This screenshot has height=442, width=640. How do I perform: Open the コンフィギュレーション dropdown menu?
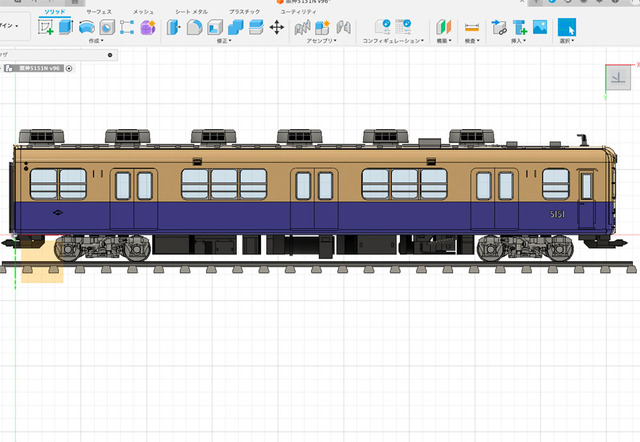pyautogui.click(x=393, y=41)
